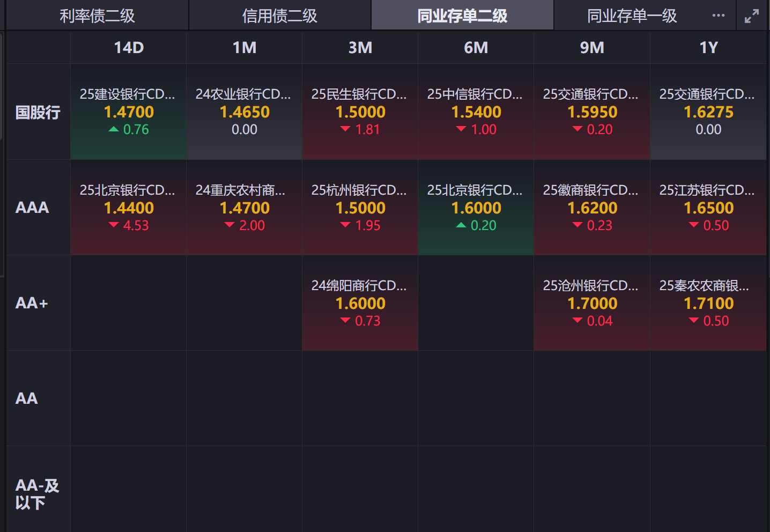Open the 25中信银行CD cell at 1.5400

pyautogui.click(x=476, y=112)
